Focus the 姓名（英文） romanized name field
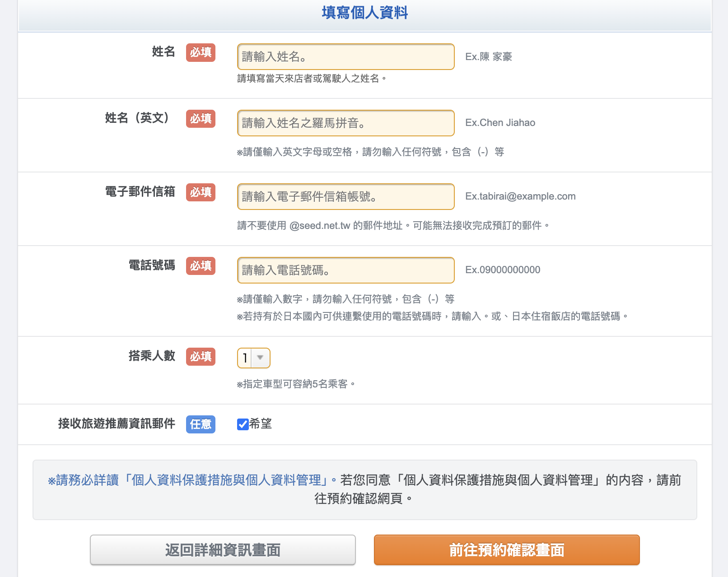This screenshot has width=728, height=577. [x=345, y=123]
